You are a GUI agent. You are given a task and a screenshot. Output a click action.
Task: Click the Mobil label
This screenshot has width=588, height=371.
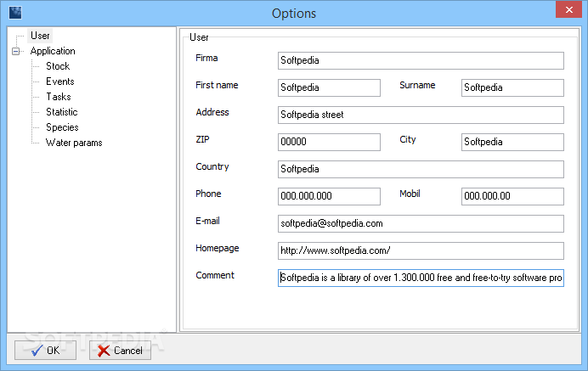pyautogui.click(x=410, y=194)
